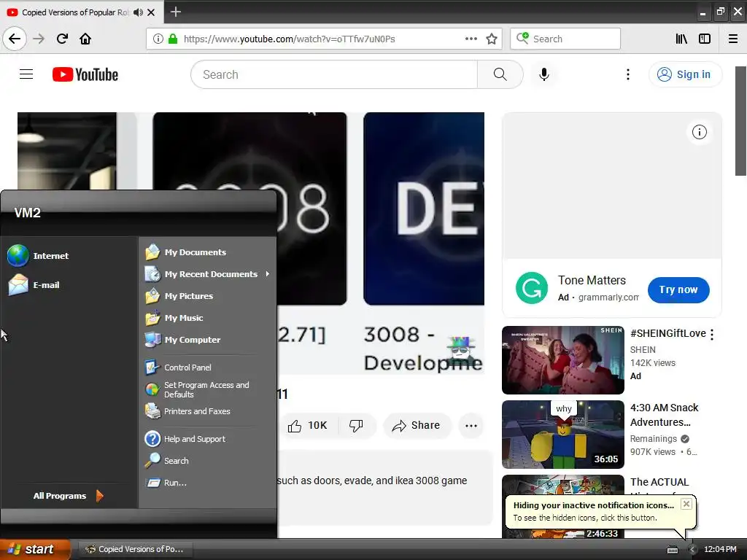
Task: Open the Tone Matters ad title
Action: pos(592,281)
